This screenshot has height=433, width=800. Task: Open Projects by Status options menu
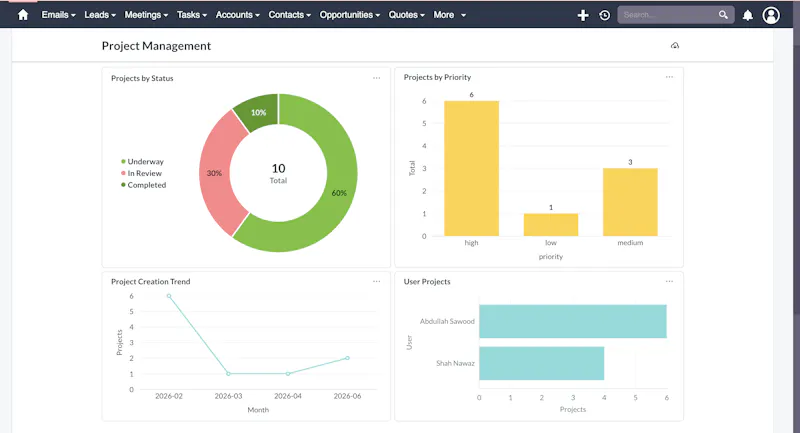click(x=377, y=78)
